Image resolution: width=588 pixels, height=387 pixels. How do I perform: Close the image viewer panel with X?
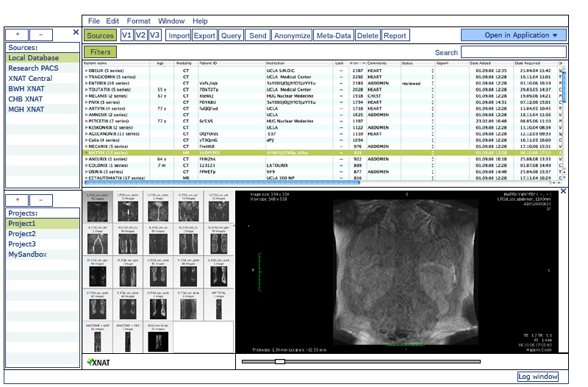[563, 191]
